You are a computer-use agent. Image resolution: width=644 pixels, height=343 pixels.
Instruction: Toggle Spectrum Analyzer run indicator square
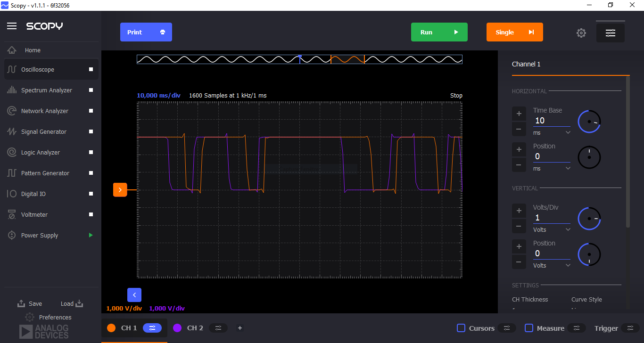tap(91, 90)
